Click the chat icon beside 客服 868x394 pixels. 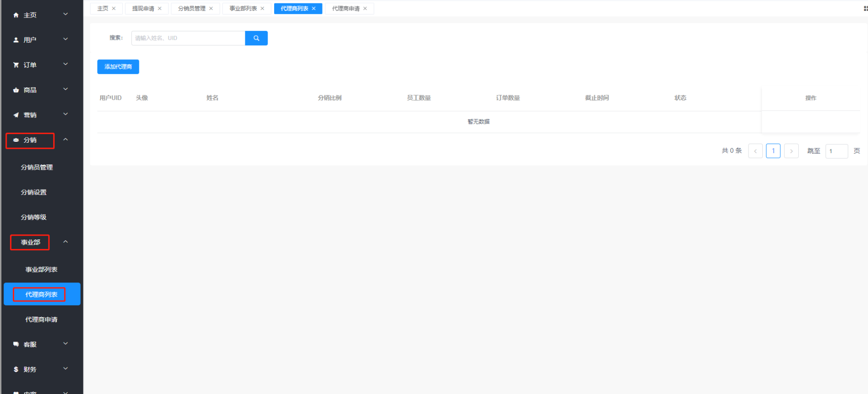(x=16, y=345)
